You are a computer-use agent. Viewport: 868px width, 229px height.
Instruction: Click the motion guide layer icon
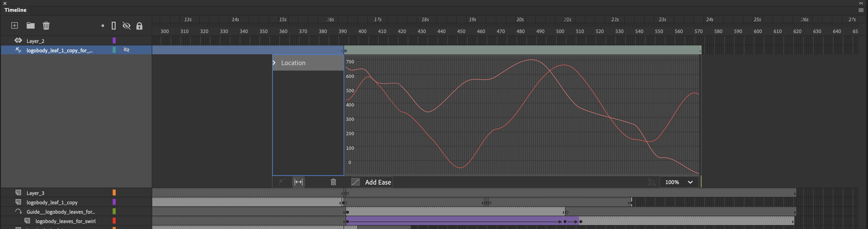tap(18, 211)
